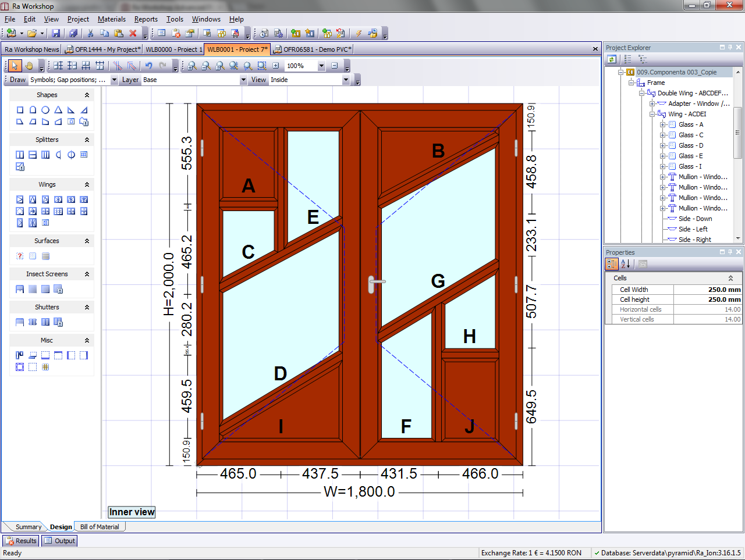This screenshot has width=745, height=560.
Task: Click the Undo arrow icon
Action: [x=149, y=66]
